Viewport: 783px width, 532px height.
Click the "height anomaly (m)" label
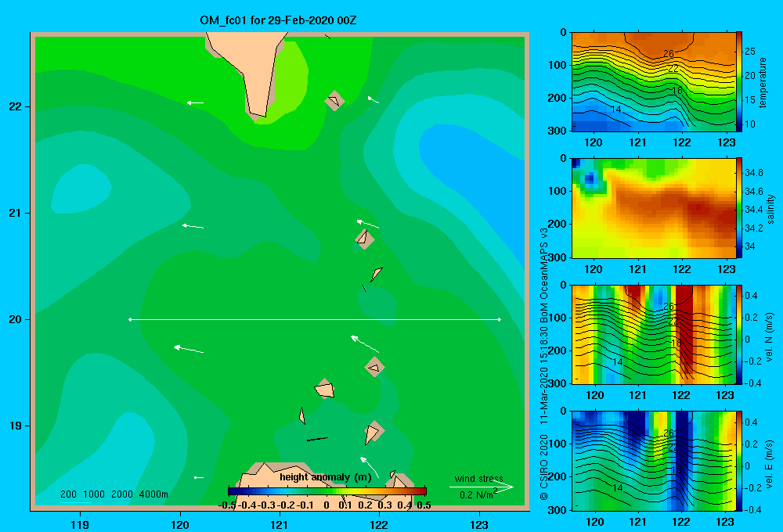326,477
